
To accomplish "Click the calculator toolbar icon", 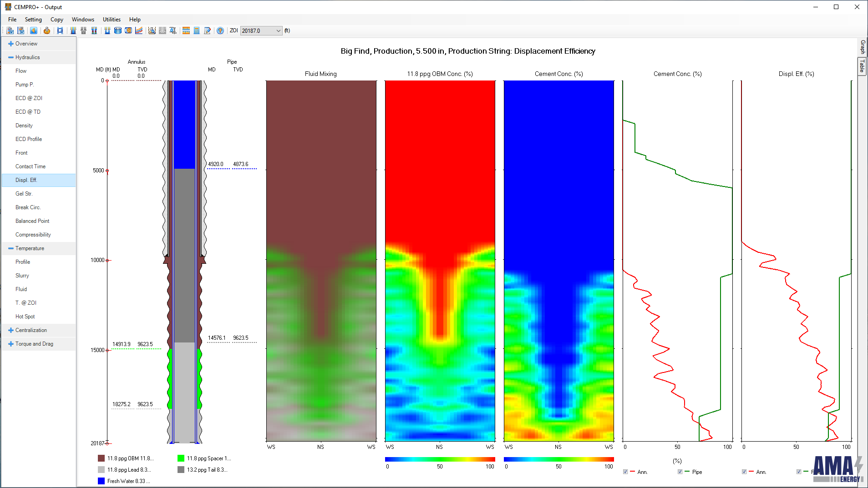I will 197,30.
